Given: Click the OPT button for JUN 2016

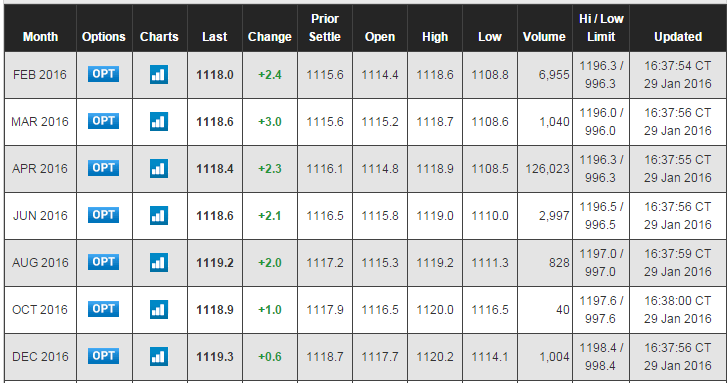Looking at the screenshot, I should click(x=104, y=215).
